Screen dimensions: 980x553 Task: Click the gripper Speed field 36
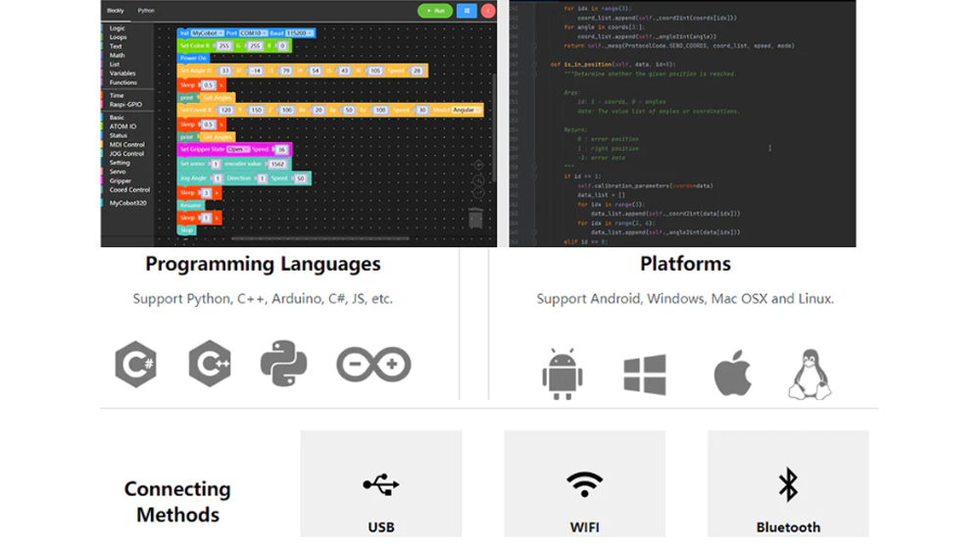pos(281,149)
